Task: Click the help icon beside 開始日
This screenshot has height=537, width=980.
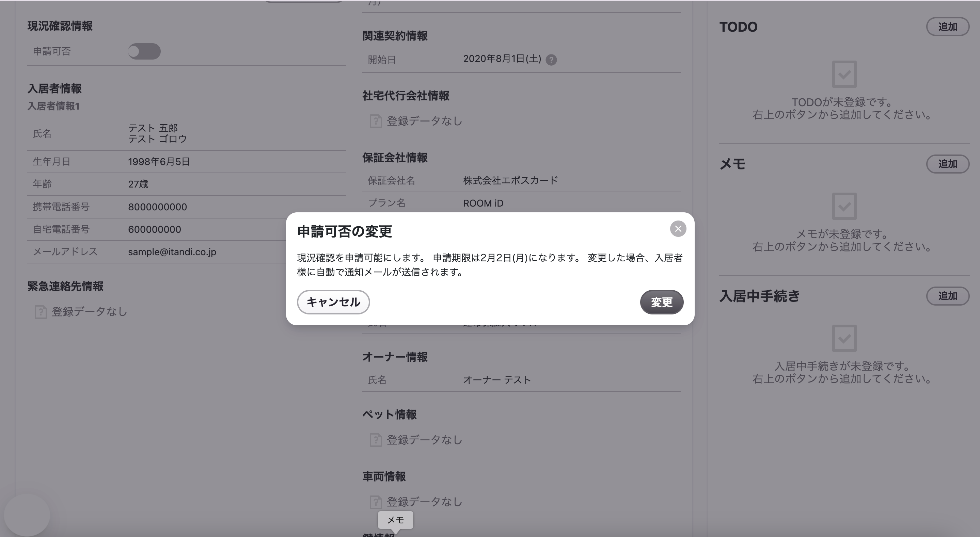Action: coord(551,60)
